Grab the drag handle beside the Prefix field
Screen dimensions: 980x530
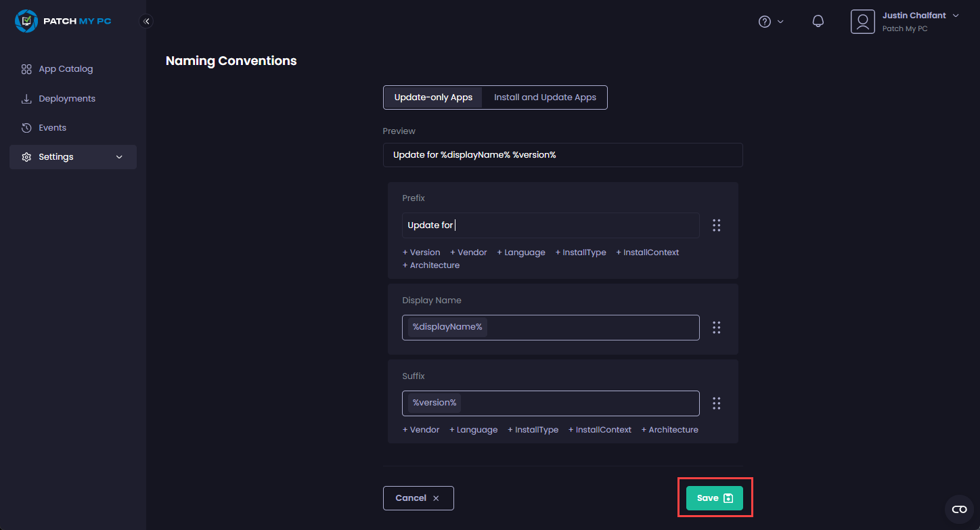716,225
